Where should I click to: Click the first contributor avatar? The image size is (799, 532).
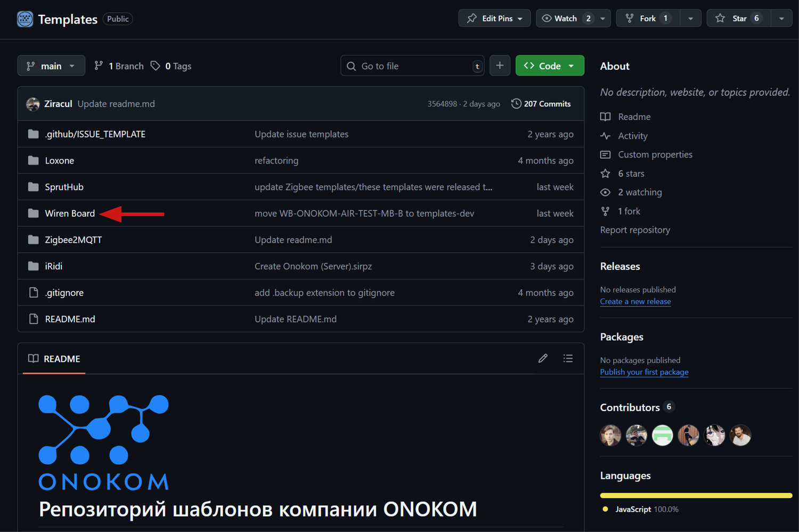click(x=610, y=435)
